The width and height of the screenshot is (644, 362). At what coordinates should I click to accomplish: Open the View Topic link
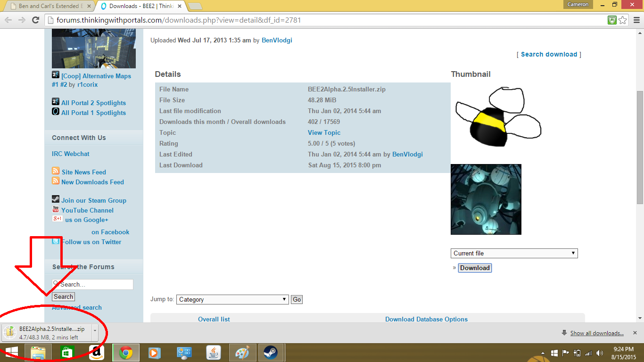tap(324, 132)
